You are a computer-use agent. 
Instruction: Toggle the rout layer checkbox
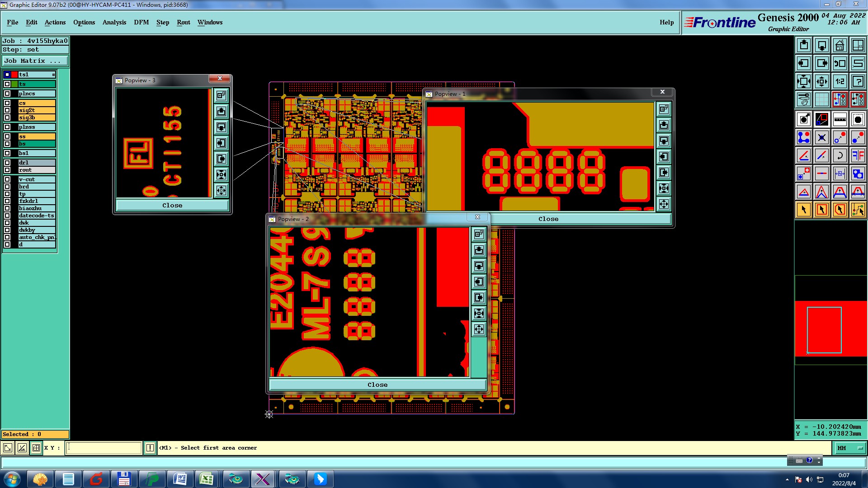(x=7, y=170)
